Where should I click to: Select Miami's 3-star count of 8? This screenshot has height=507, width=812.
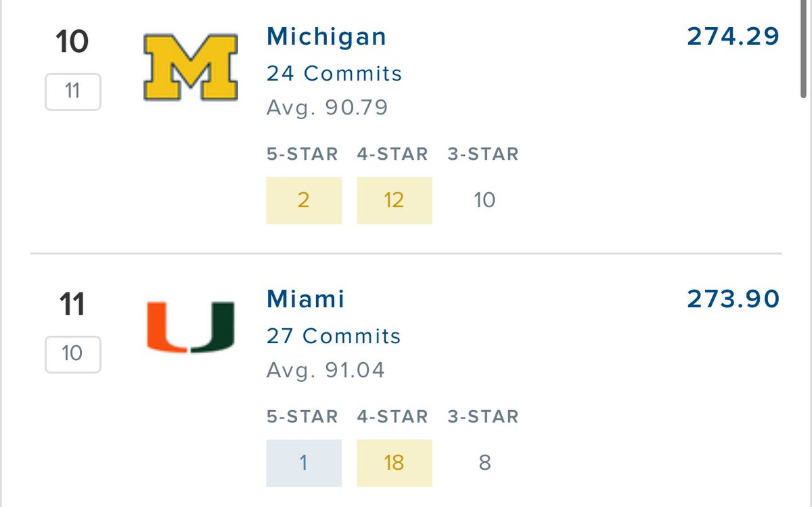coord(484,463)
